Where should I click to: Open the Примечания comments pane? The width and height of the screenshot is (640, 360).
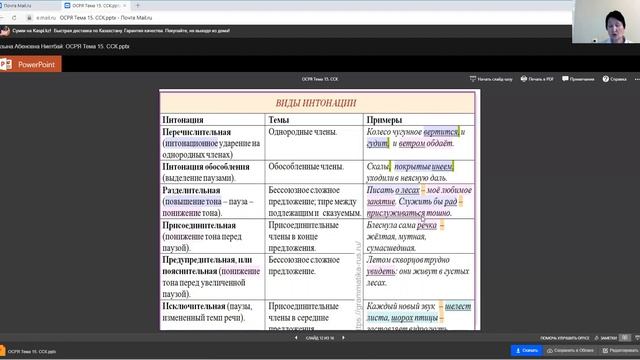(x=578, y=79)
